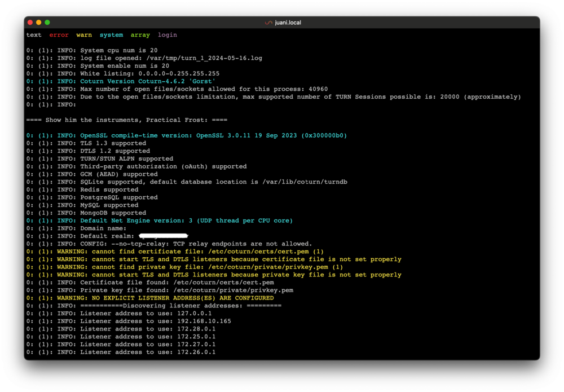Click listener address 172.25.0.1
The height and width of the screenshot is (392, 564).
(196, 337)
